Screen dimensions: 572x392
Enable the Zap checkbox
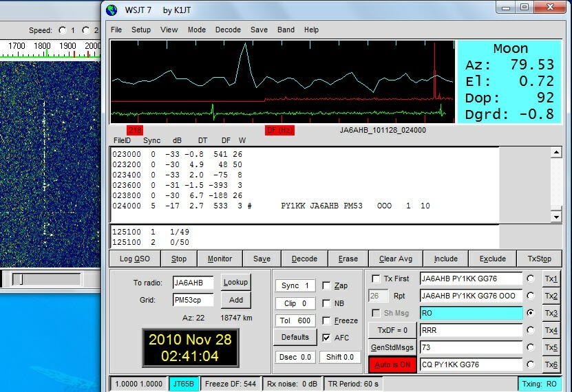tap(327, 285)
